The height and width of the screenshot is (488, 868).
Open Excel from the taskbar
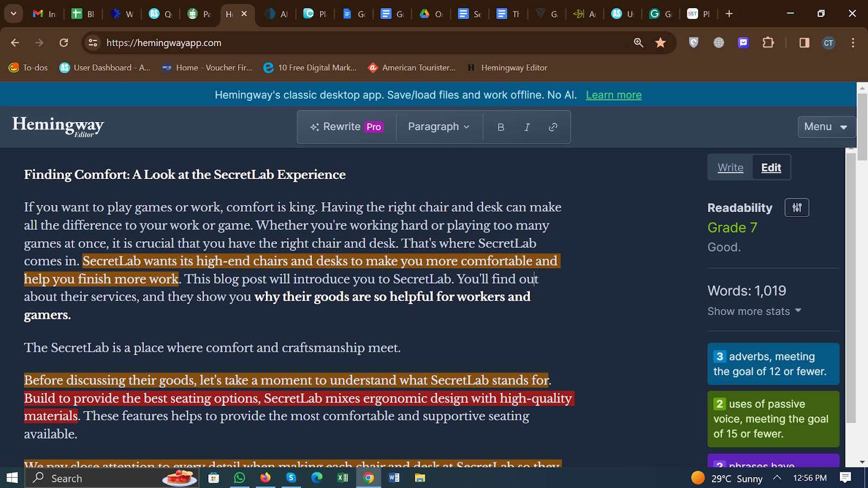coord(342,478)
